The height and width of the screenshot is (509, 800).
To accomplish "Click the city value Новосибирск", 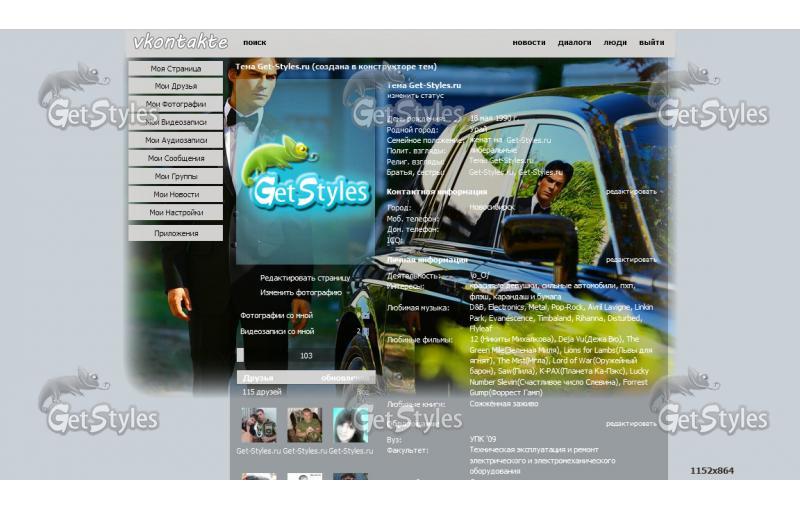I will click(x=492, y=208).
